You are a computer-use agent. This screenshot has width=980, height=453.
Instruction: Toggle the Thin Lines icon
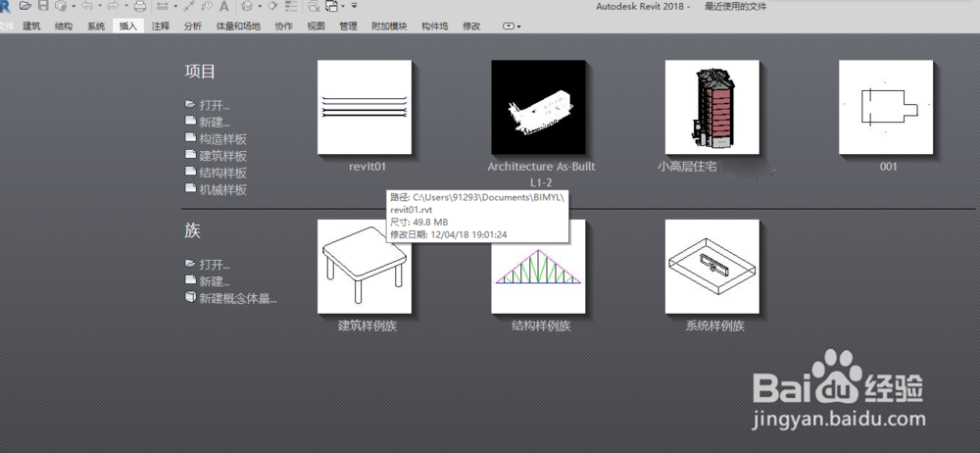(x=291, y=6)
